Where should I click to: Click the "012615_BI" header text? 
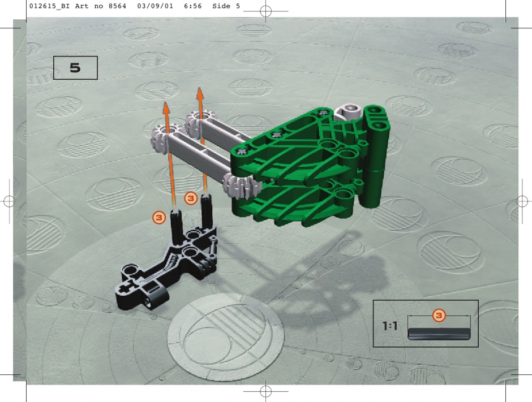[49, 6]
